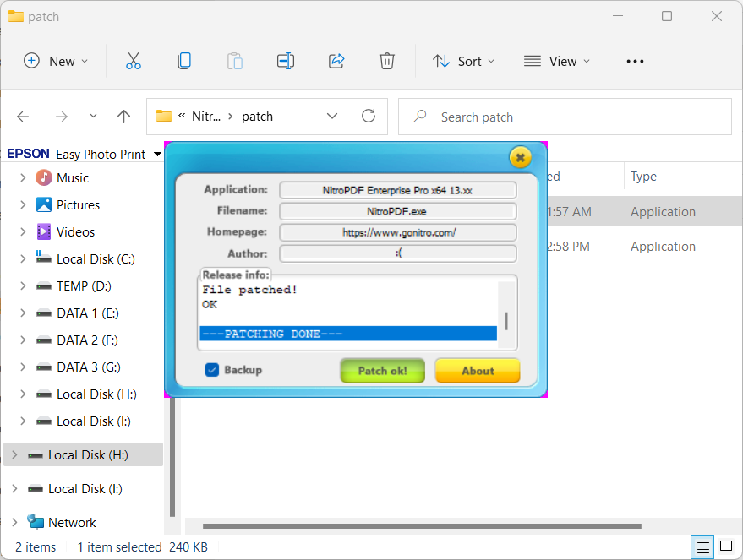Select the file row modified at 2:58 PM
This screenshot has height=560, width=743.
(644, 246)
